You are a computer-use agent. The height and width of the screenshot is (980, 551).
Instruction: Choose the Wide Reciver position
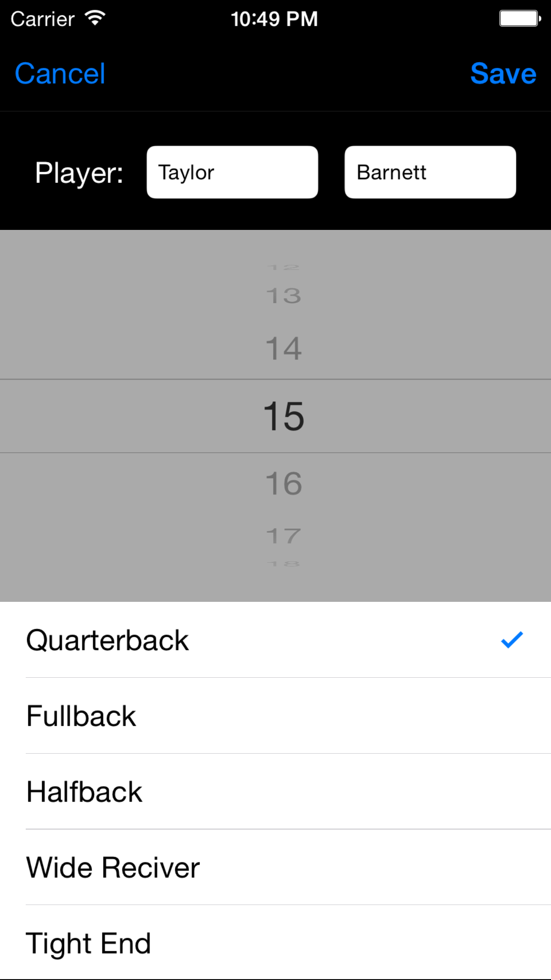coord(113,867)
